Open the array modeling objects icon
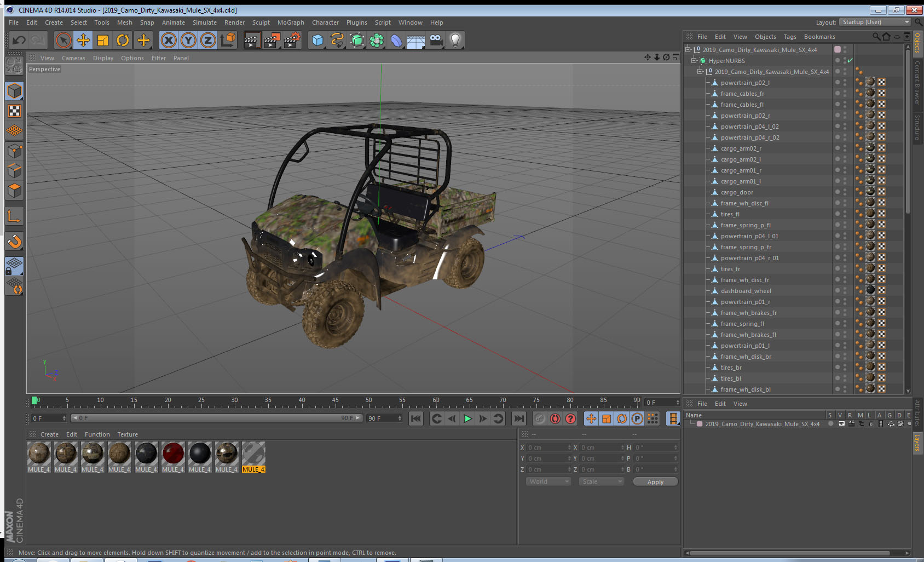The image size is (924, 562). [377, 40]
